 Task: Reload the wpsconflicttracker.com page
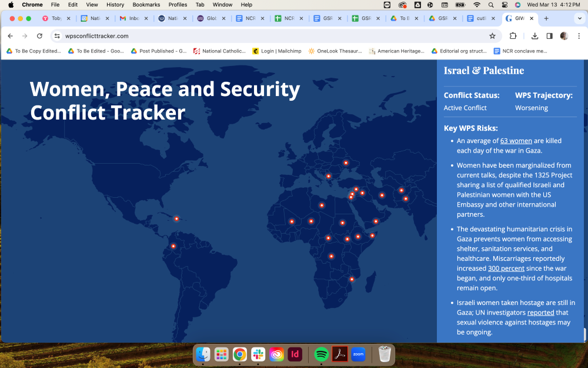click(x=39, y=36)
